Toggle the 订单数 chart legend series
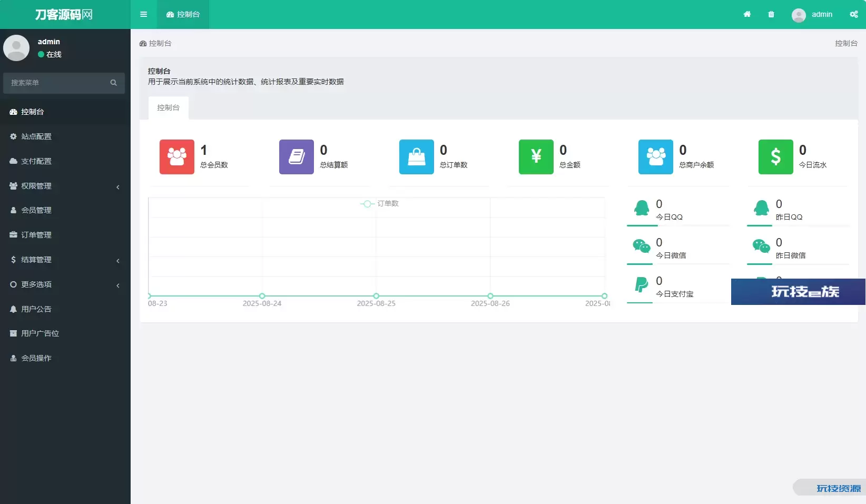Viewport: 866px width, 504px height. tap(380, 203)
